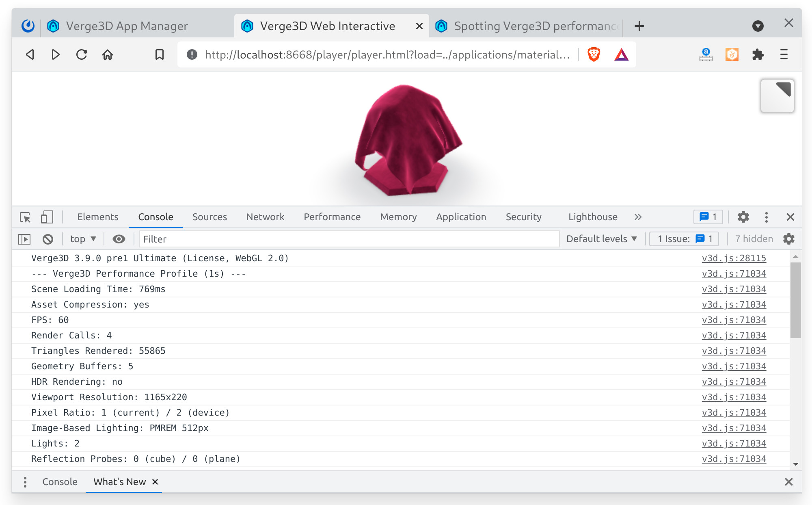812x505 pixels.
Task: Open source link for Triangles Rendered row
Action: 734,351
